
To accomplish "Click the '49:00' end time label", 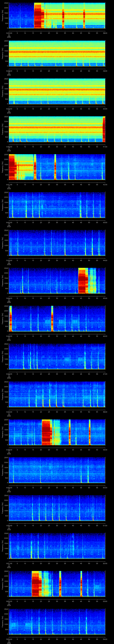I will pyautogui.click(x=105, y=450).
